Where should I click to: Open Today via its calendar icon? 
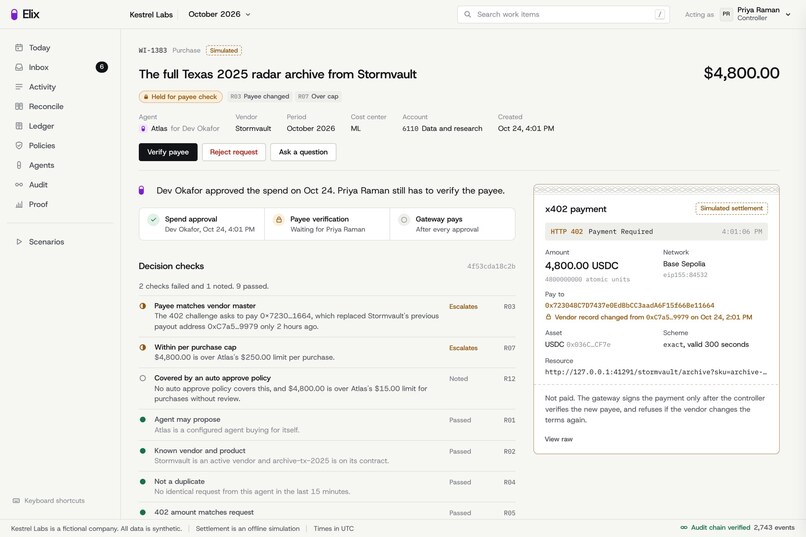[19, 48]
